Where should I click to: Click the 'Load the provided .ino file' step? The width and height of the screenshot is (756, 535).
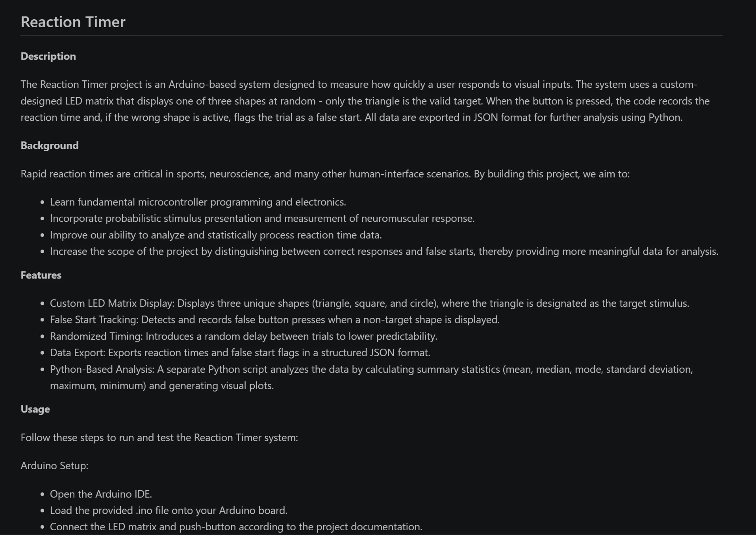pyautogui.click(x=169, y=511)
